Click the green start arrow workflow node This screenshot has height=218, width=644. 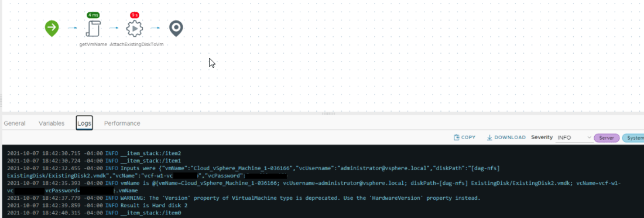click(x=52, y=28)
